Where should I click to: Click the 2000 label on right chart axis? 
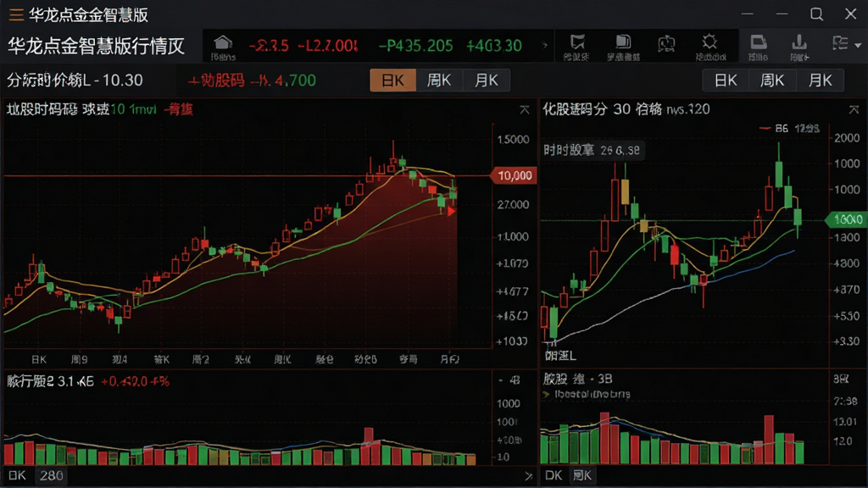pyautogui.click(x=847, y=138)
